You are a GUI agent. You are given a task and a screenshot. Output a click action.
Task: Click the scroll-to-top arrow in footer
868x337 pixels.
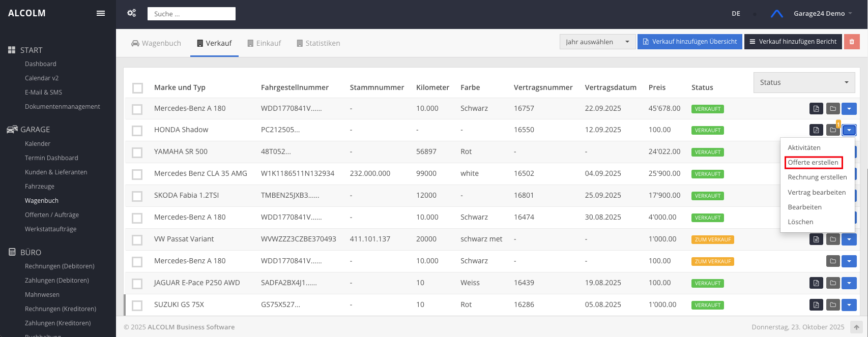click(856, 327)
